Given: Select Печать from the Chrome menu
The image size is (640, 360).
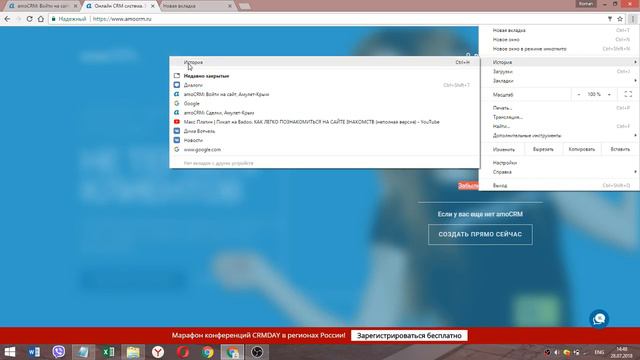Looking at the screenshot, I should pos(559,108).
